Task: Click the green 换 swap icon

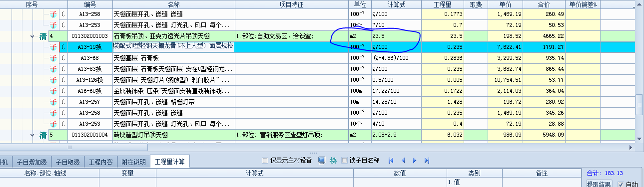Action: point(333,161)
